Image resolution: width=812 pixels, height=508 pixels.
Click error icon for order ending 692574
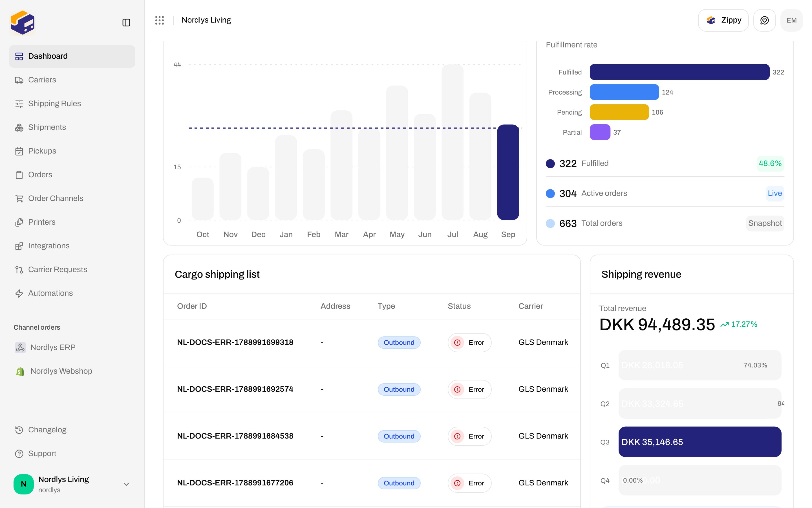point(457,389)
